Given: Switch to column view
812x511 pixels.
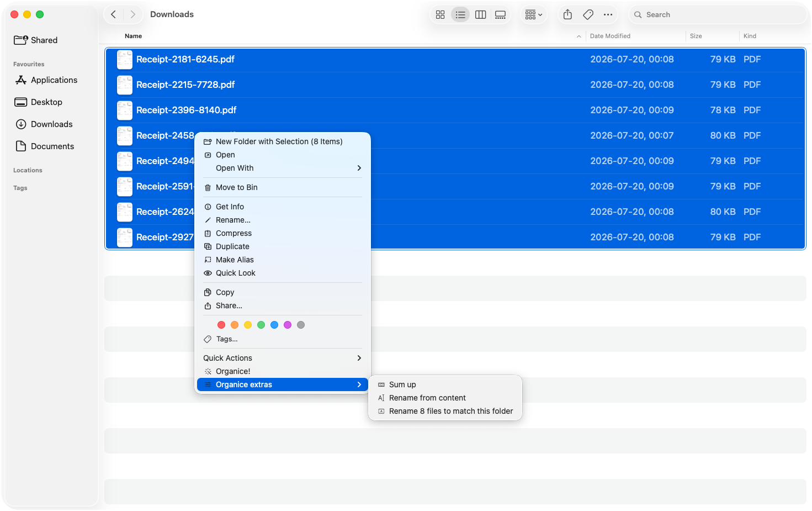Looking at the screenshot, I should coord(480,15).
